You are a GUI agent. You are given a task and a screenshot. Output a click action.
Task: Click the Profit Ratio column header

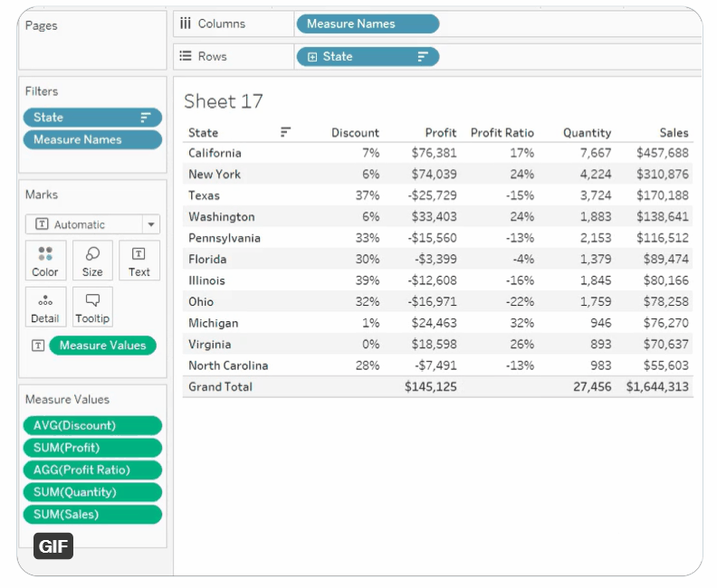coord(502,133)
